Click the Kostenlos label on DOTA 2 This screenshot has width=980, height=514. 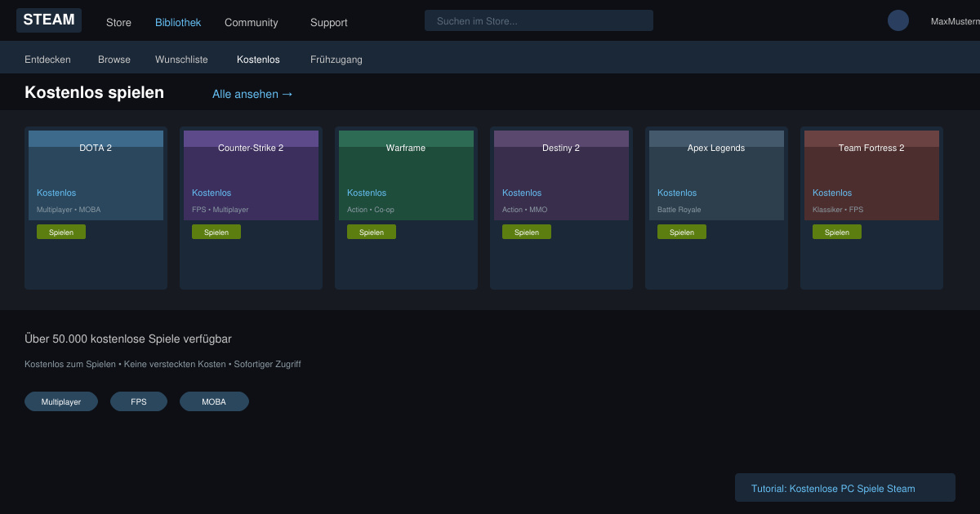tap(56, 193)
